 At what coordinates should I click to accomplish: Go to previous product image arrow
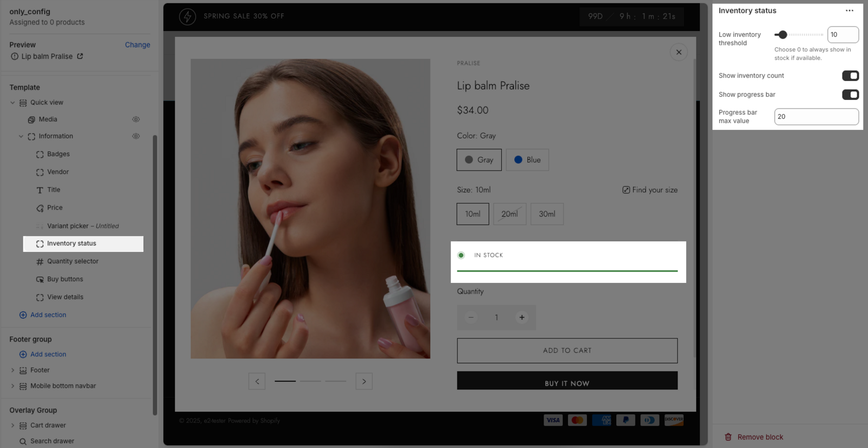point(257,382)
